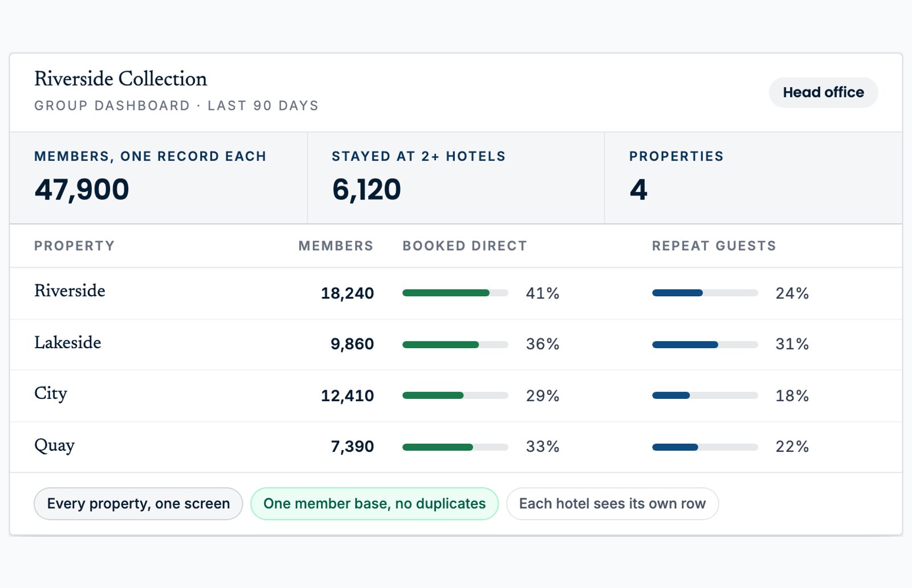The image size is (912, 588).
Task: Click Lakeside's green booked direct bar
Action: point(441,345)
